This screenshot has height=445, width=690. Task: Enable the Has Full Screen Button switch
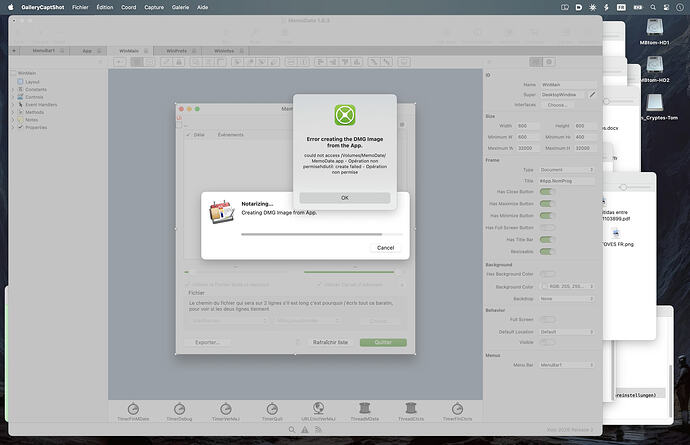[547, 228]
